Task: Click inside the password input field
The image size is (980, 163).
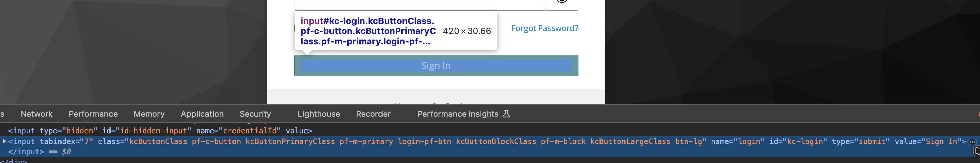Action: click(x=420, y=5)
